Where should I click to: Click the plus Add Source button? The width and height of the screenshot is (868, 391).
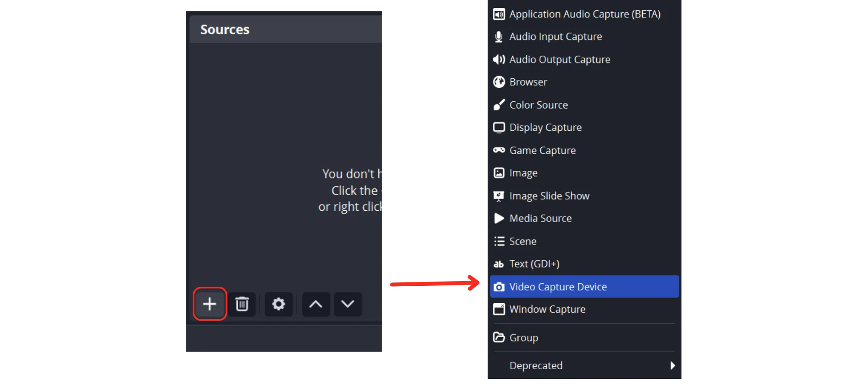[210, 304]
